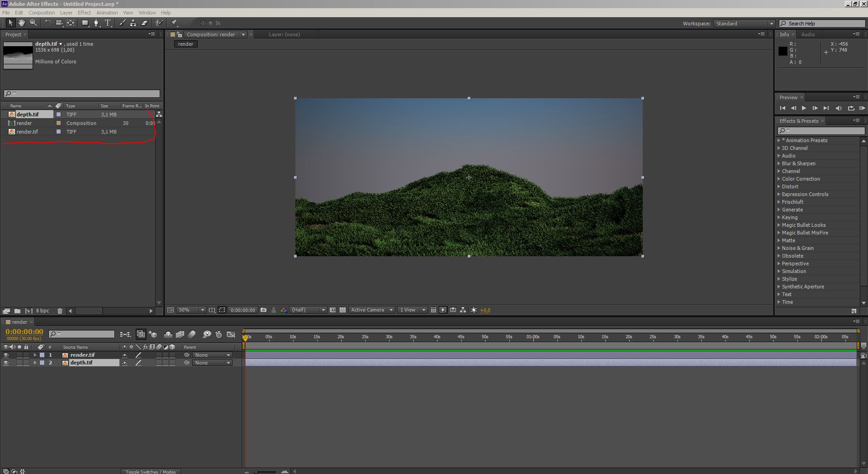This screenshot has width=868, height=474.
Task: Switch to the Audio panel tab
Action: pos(808,34)
